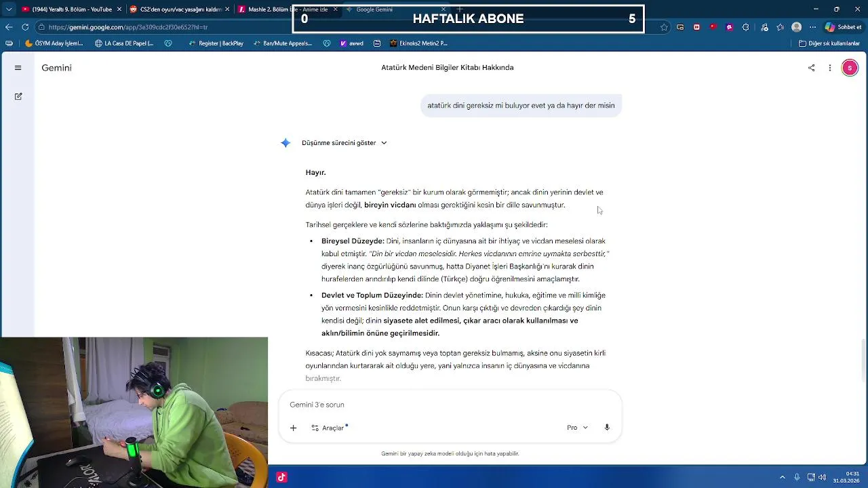The image size is (868, 488).
Task: Click the first bookmarks bar icon
Action: pyautogui.click(x=9, y=43)
